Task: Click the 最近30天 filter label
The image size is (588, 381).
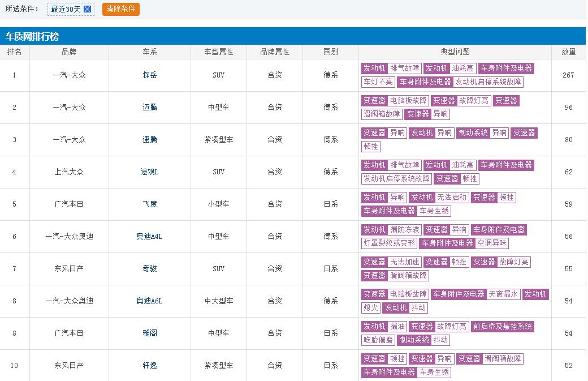Action: (x=66, y=9)
